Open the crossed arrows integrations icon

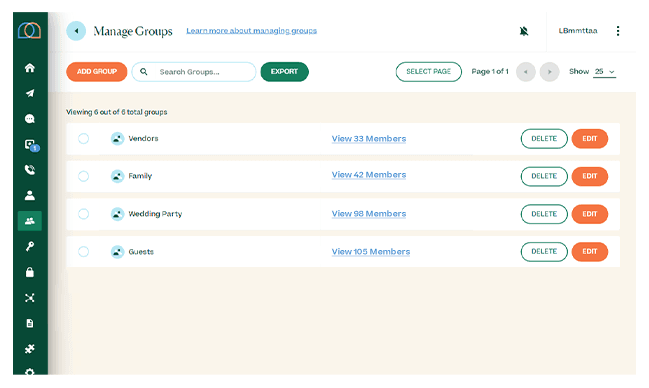(x=30, y=298)
